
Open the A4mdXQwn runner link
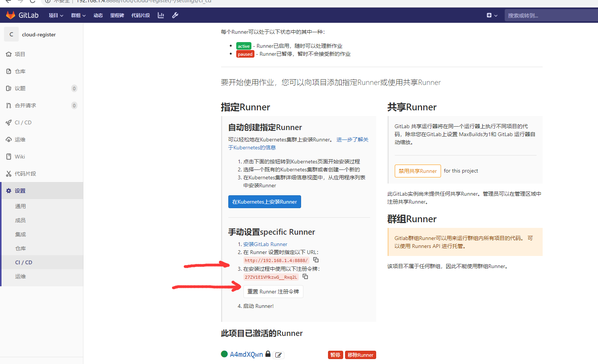click(x=246, y=354)
